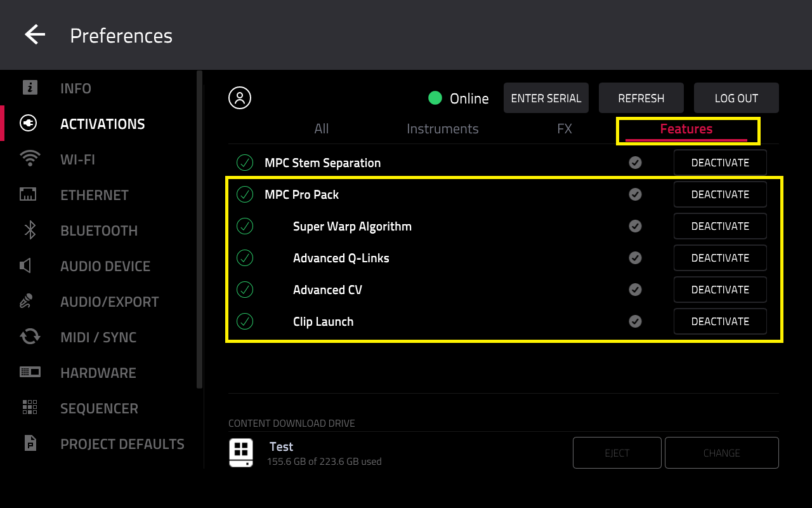This screenshot has width=812, height=508.
Task: Deactivate the MPC Pro Pack
Action: pos(720,194)
